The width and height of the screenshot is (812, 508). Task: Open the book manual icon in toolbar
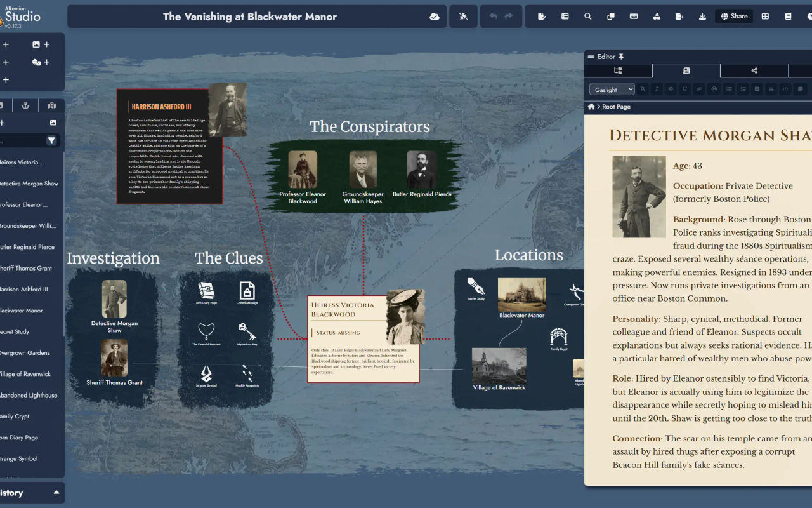point(788,17)
